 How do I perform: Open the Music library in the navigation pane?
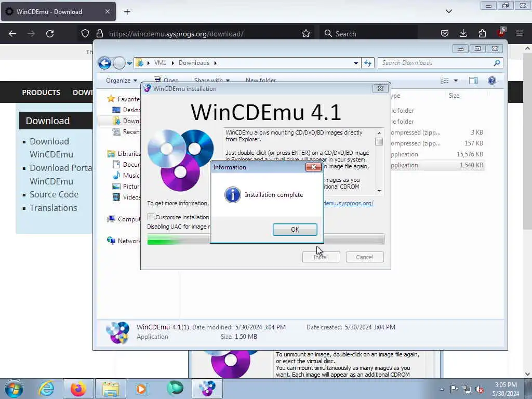126,176
